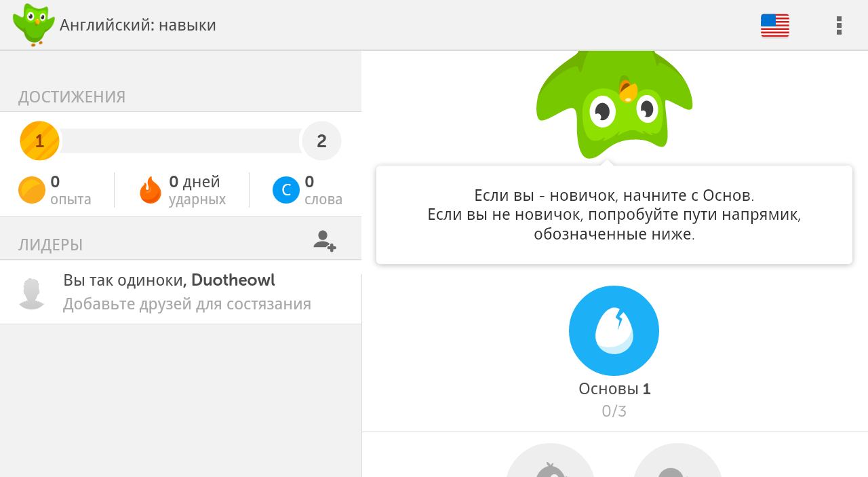The height and width of the screenshot is (477, 868).
Task: Open the US flag language selector
Action: point(775,25)
